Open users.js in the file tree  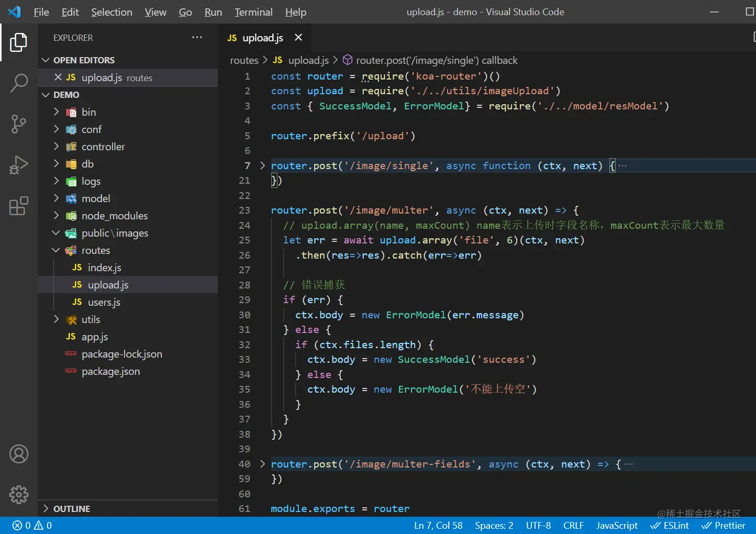104,302
